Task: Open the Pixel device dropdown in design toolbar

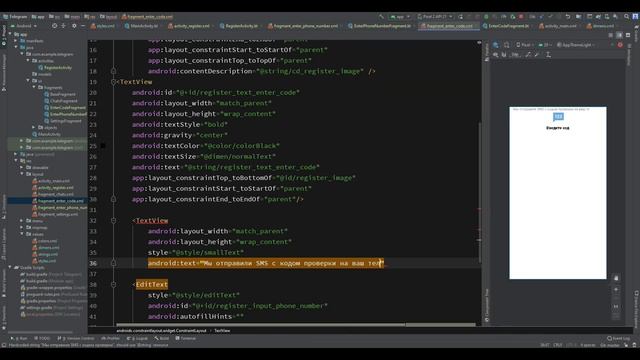Action: (524, 45)
